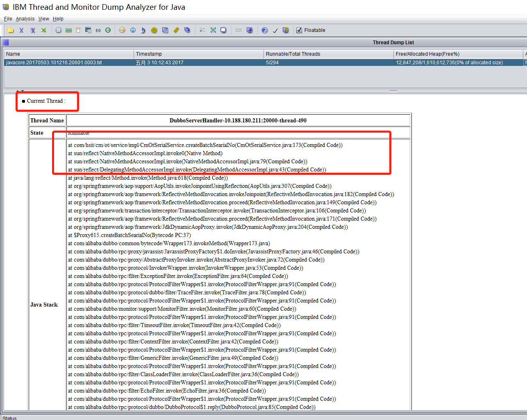Click the Thread Name header cell

click(x=47, y=120)
